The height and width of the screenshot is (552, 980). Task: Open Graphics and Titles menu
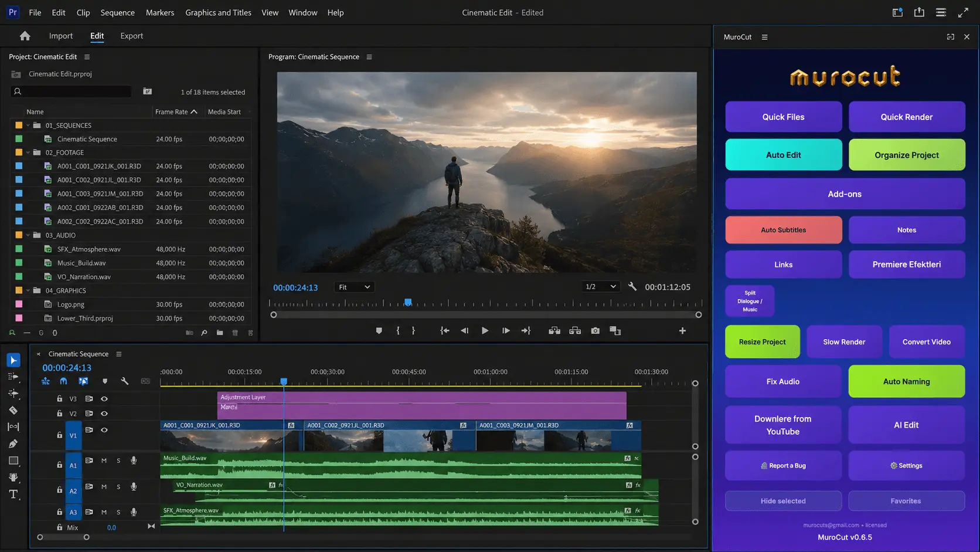(218, 12)
